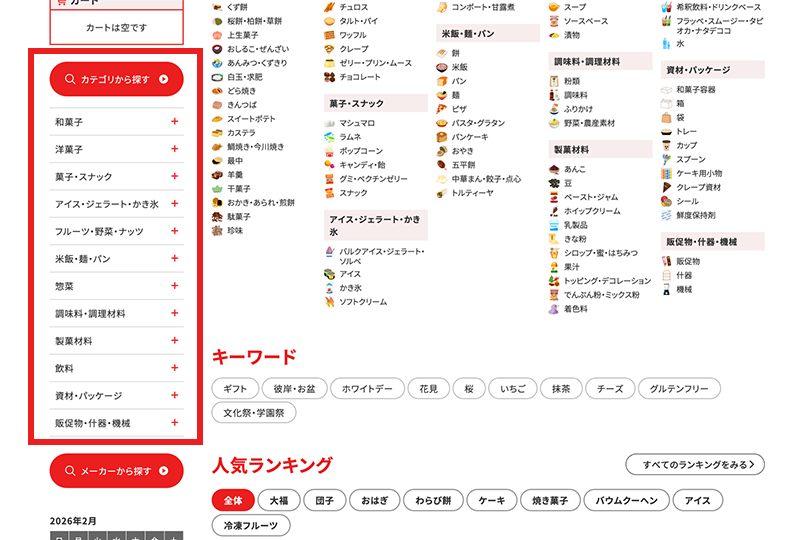Click the ワッフル icon
This screenshot has width=800, height=540.
click(330, 35)
